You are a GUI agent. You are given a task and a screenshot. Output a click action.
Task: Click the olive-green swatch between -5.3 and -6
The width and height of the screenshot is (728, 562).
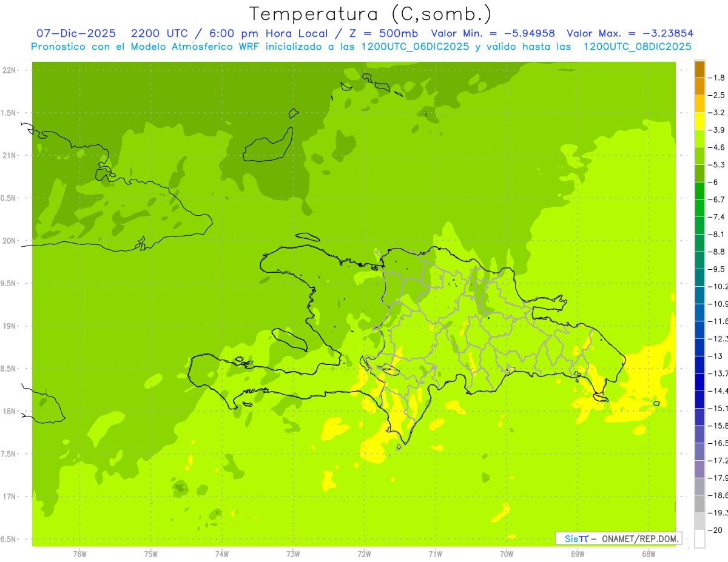[x=699, y=173]
